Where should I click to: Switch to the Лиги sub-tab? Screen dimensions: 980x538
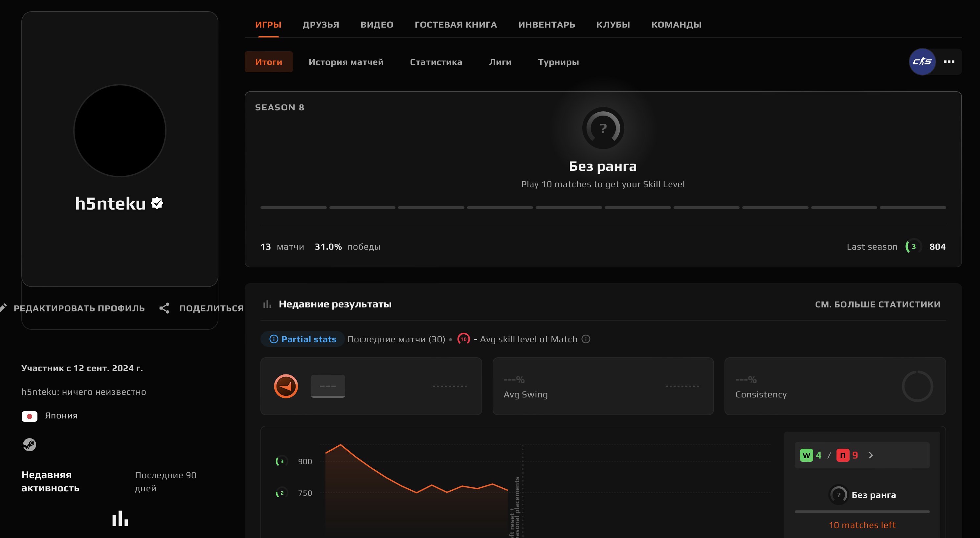(500, 62)
